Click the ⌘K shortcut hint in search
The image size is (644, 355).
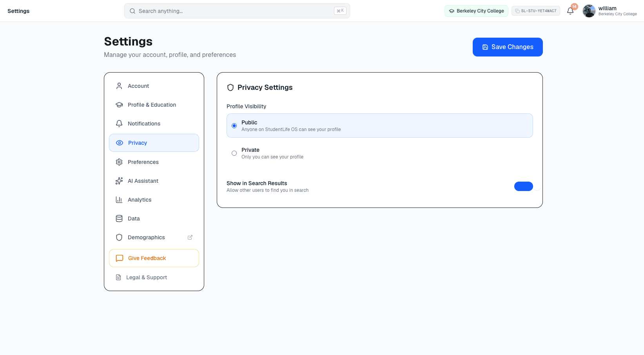340,11
